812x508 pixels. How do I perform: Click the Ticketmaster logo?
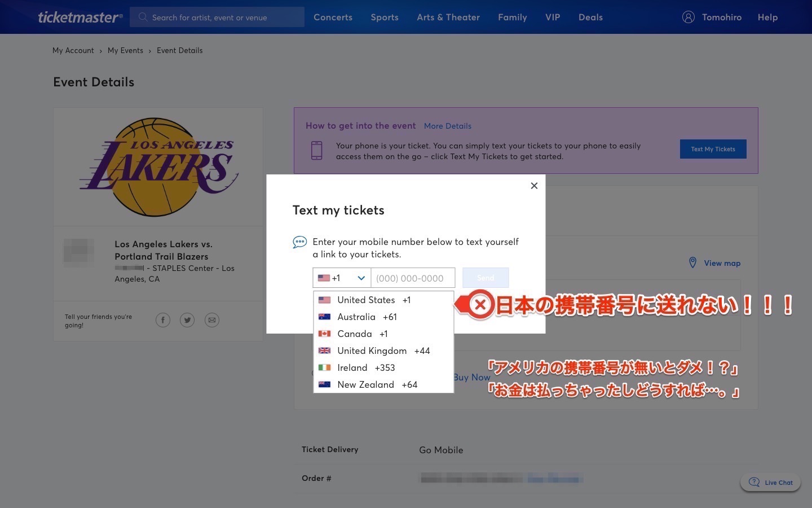coord(80,17)
